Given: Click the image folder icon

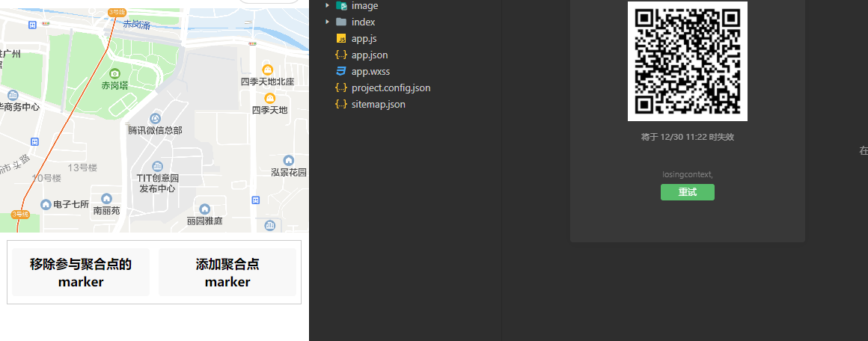Looking at the screenshot, I should pos(341,5).
